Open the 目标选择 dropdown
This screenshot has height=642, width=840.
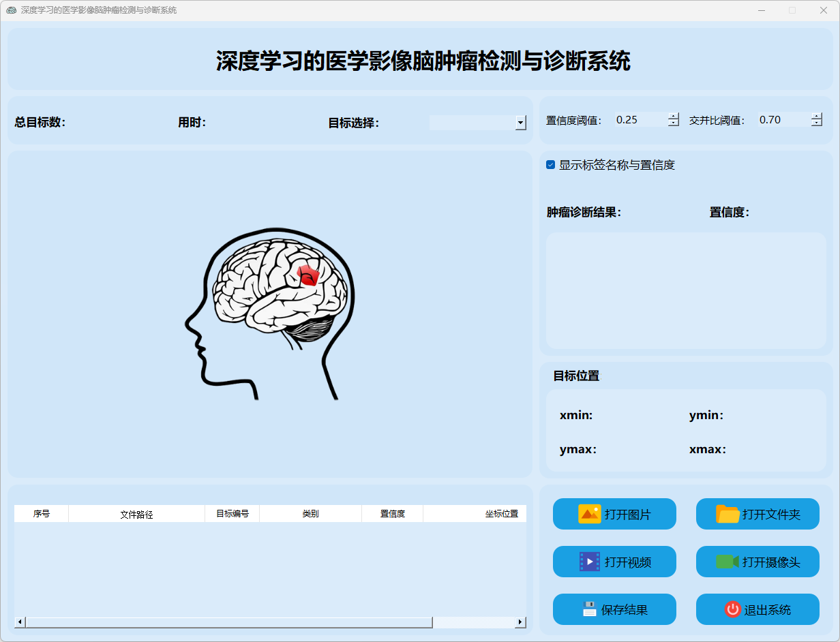[x=521, y=123]
